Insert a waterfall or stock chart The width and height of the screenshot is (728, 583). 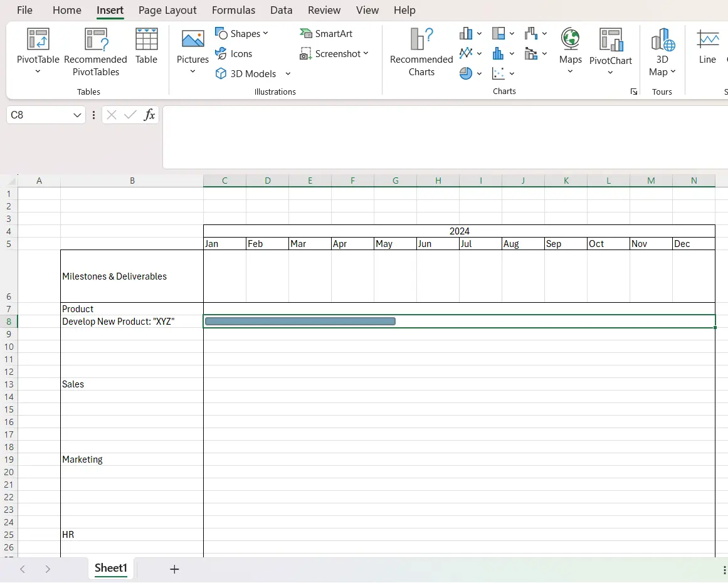pos(531,33)
